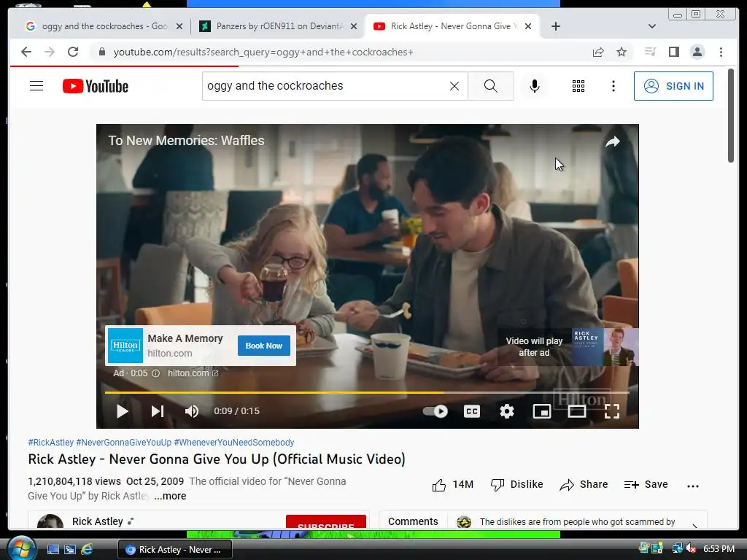Go to the YouTube home logo

point(96,86)
